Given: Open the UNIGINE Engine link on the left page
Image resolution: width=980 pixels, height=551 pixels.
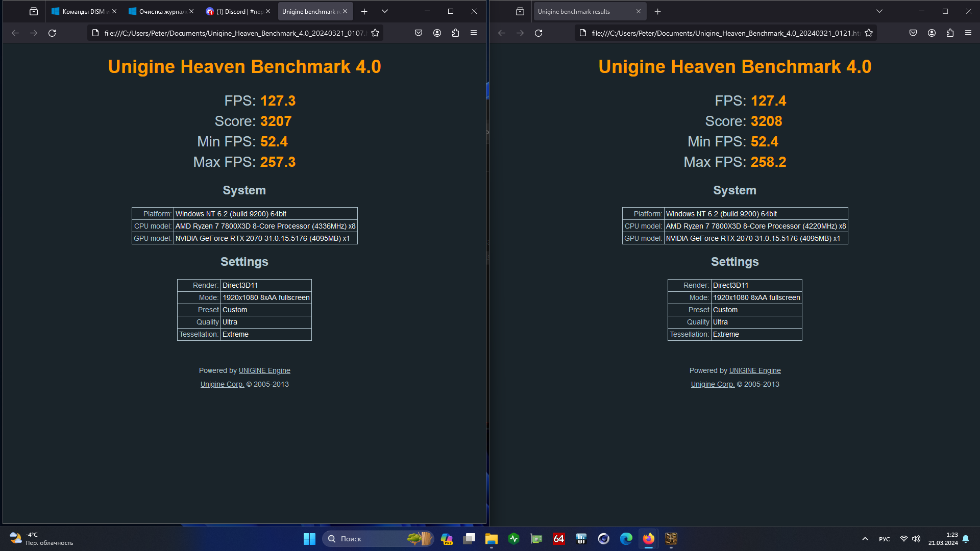Looking at the screenshot, I should point(264,370).
